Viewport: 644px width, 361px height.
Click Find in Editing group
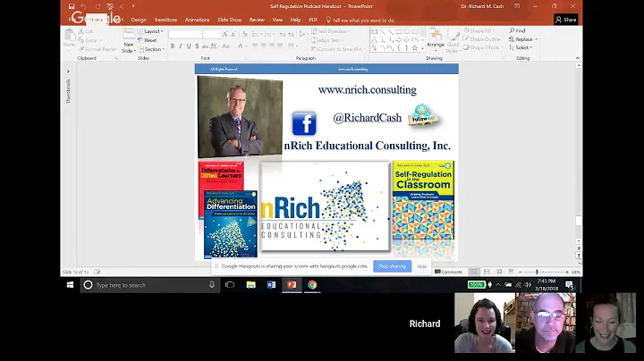(x=518, y=30)
